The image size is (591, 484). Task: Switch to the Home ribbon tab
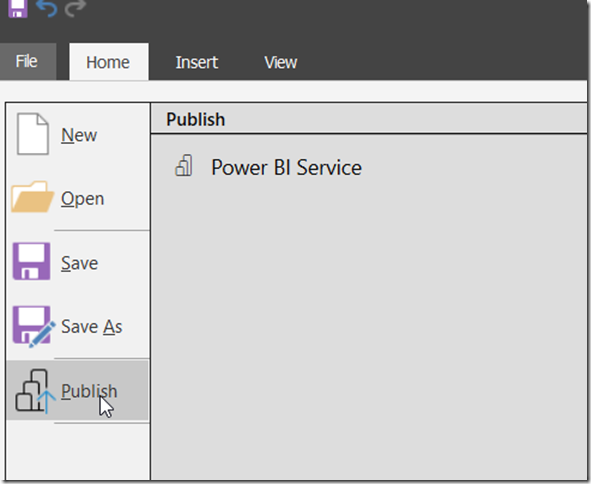(x=109, y=62)
